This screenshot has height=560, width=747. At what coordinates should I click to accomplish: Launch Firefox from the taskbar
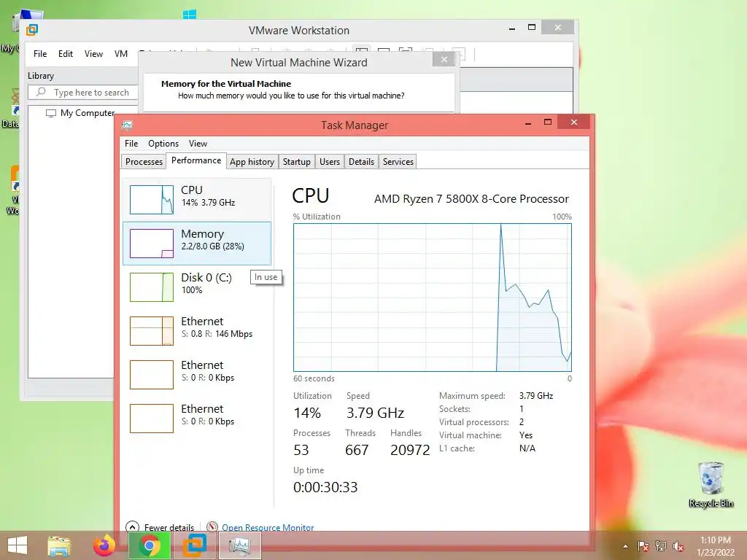point(104,545)
